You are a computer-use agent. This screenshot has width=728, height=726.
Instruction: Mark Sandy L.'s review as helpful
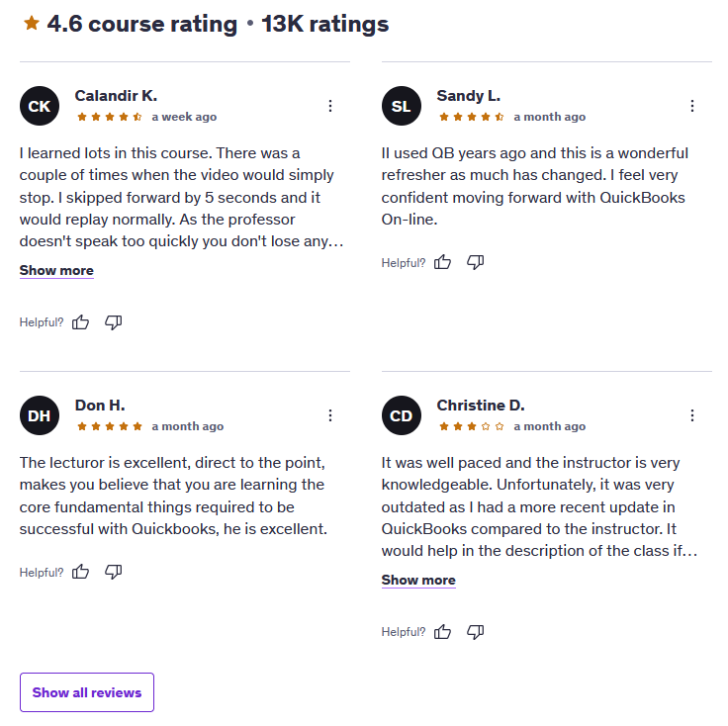[x=442, y=262]
